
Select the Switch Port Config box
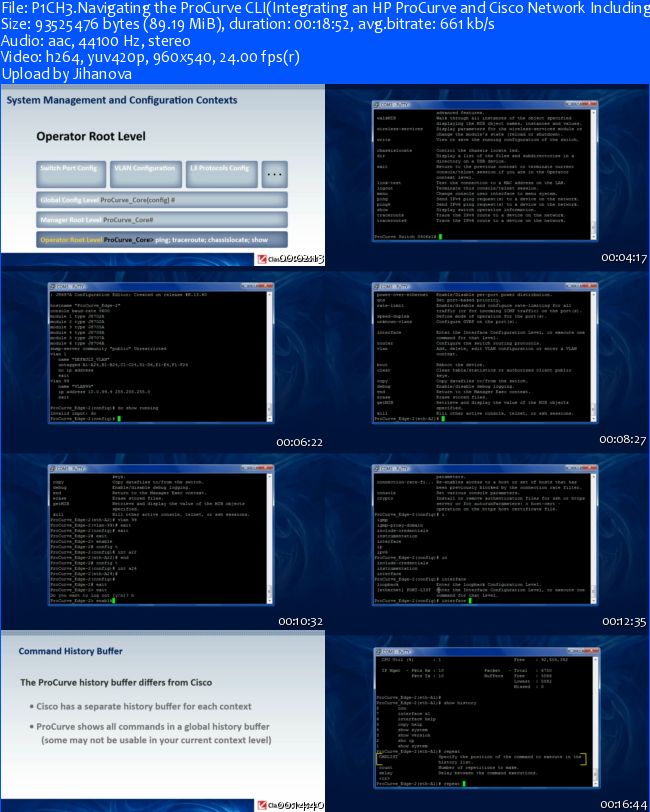pyautogui.click(x=71, y=174)
